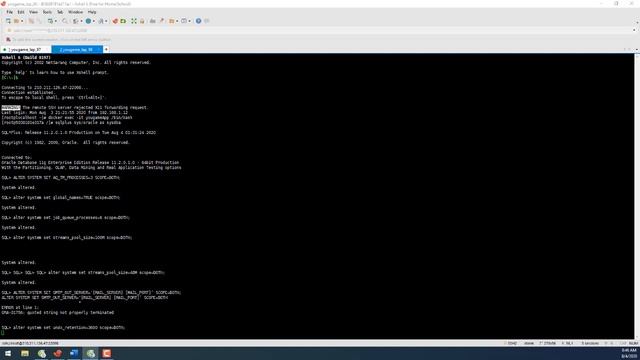The image size is (640, 360).
Task: Expand the Properties icon dropdown arrow
Action: 56,21
